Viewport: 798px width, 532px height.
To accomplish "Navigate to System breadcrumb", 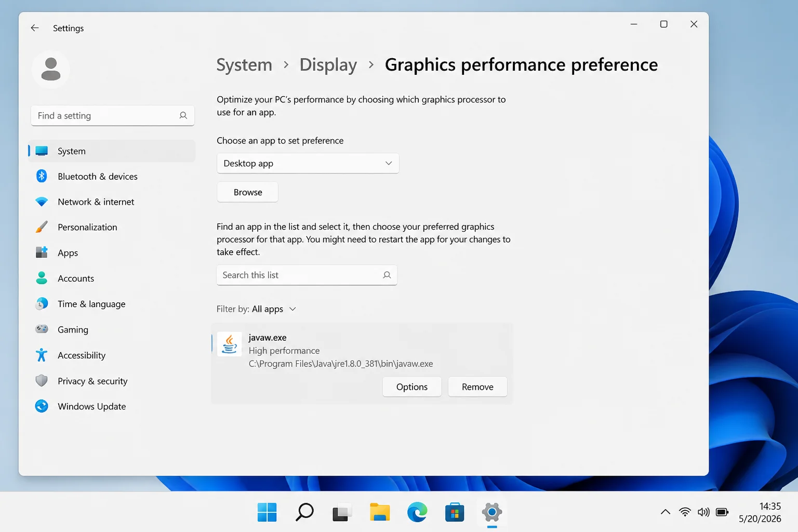I will tap(244, 65).
